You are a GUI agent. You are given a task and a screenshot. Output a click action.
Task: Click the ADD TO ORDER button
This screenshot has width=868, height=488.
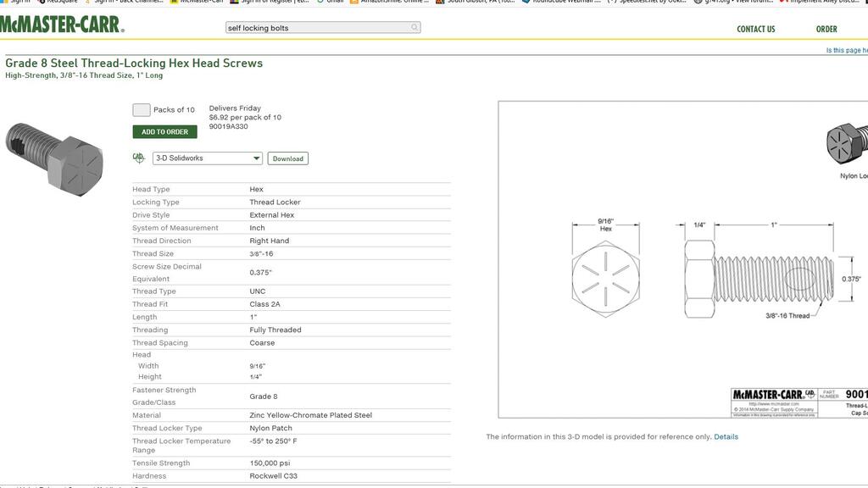[x=165, y=131]
